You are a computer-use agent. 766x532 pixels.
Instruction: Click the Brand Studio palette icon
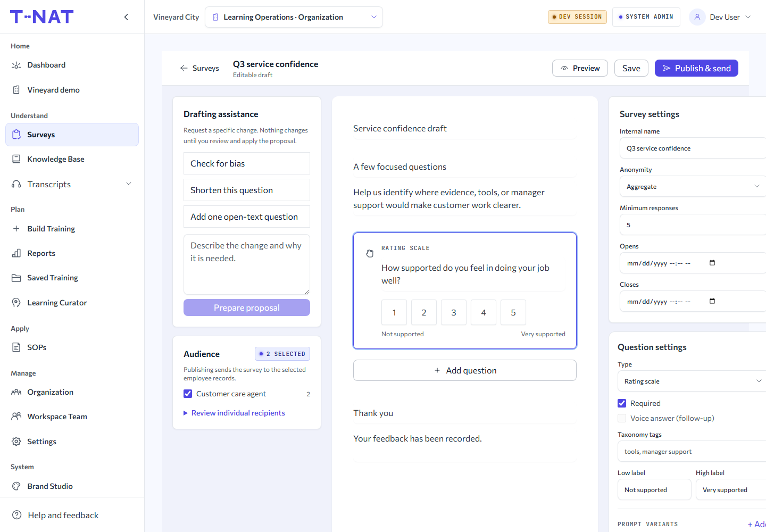click(16, 486)
